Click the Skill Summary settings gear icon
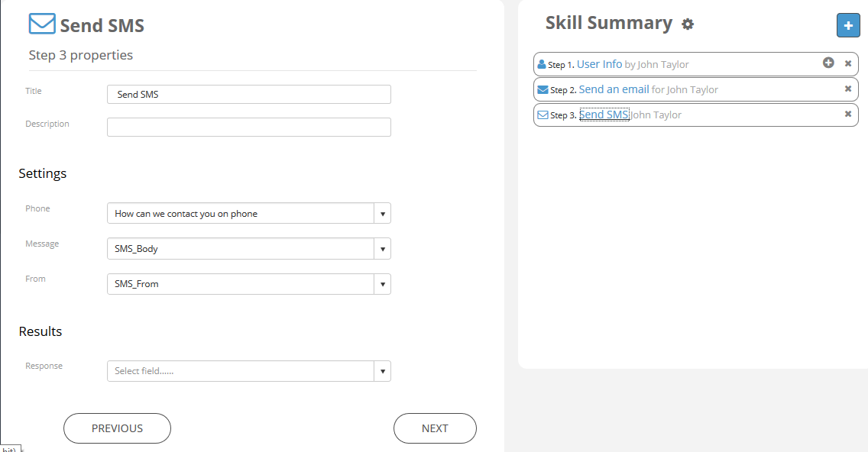 click(x=688, y=24)
